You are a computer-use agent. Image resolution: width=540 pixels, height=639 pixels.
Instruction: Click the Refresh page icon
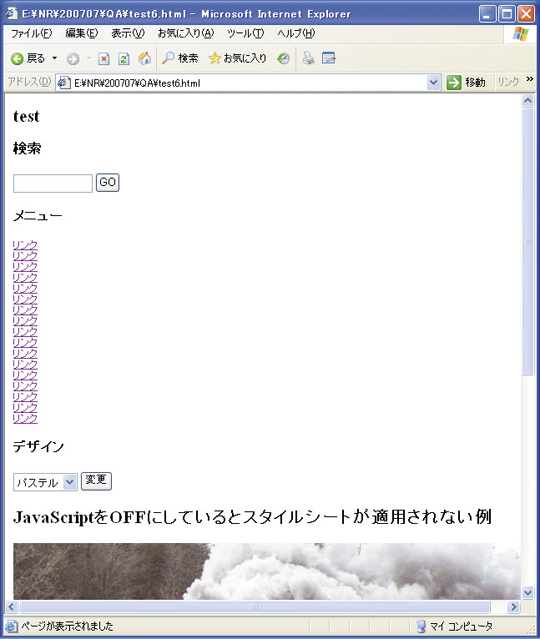point(124,59)
